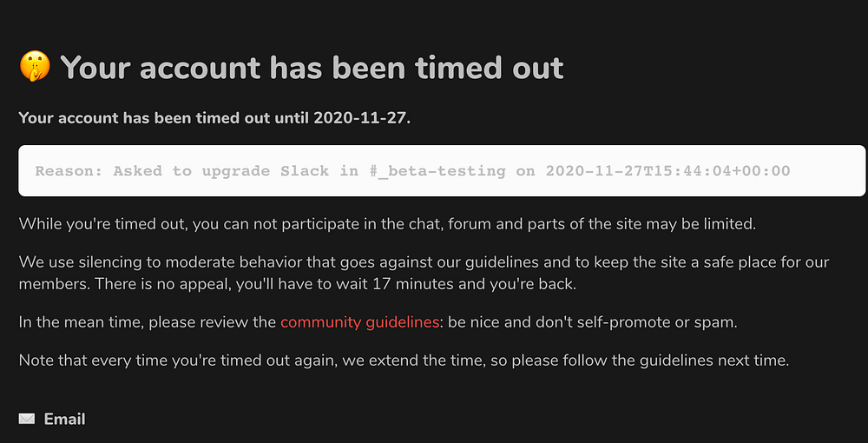The width and height of the screenshot is (868, 443).
Task: Click the shushing face emoji
Action: 35,67
